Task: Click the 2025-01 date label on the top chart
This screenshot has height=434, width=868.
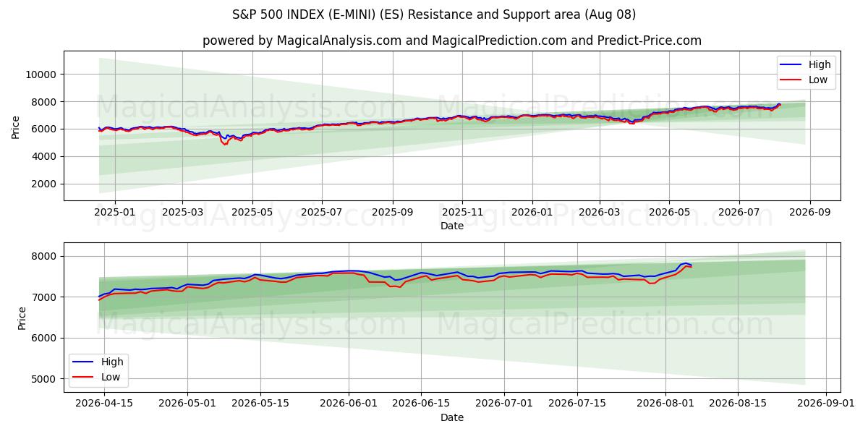Action: pyautogui.click(x=115, y=212)
